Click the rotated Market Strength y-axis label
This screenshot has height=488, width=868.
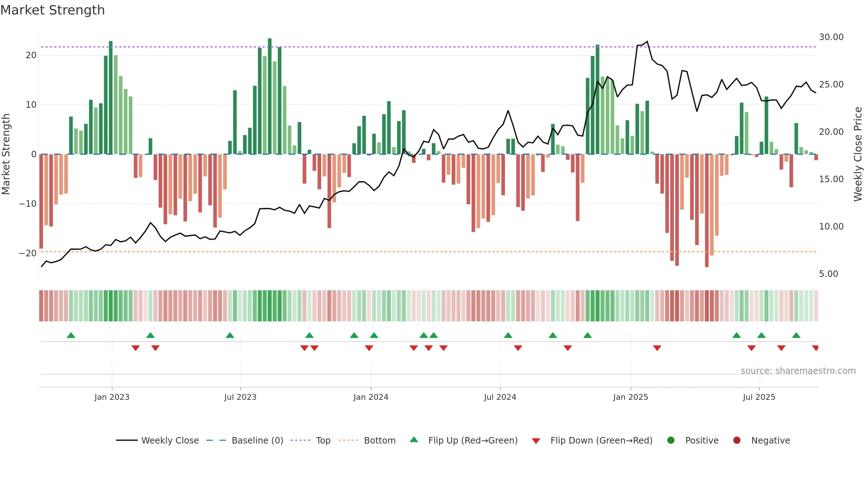tap(6, 154)
